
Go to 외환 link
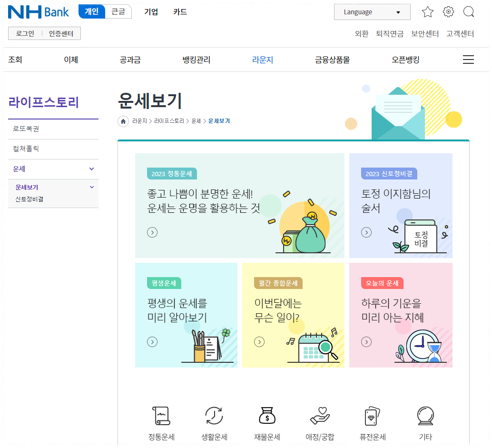click(x=362, y=34)
